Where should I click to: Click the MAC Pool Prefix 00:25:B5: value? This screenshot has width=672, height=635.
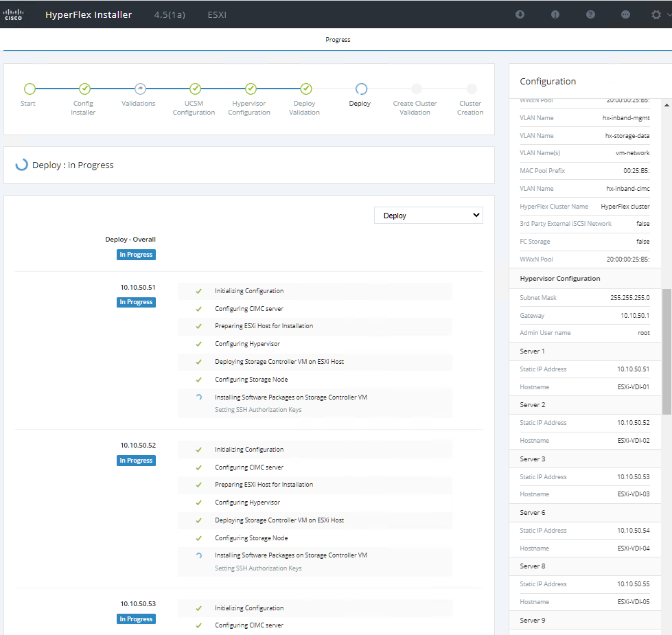(636, 170)
